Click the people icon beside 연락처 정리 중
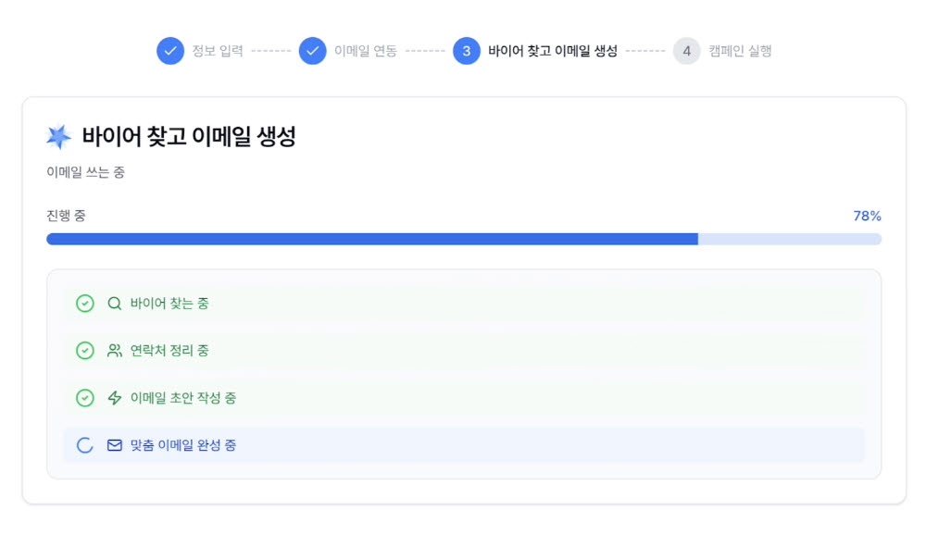Image resolution: width=926 pixels, height=560 pixels. [115, 350]
